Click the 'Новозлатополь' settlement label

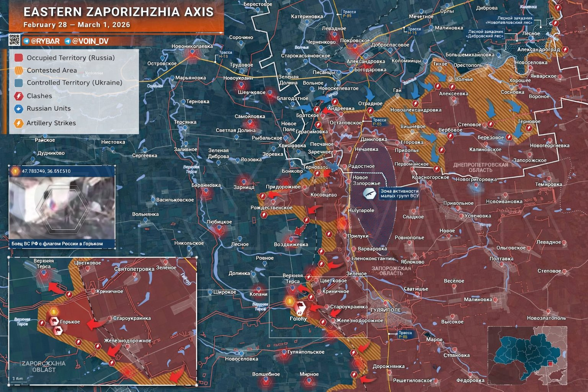(546, 318)
